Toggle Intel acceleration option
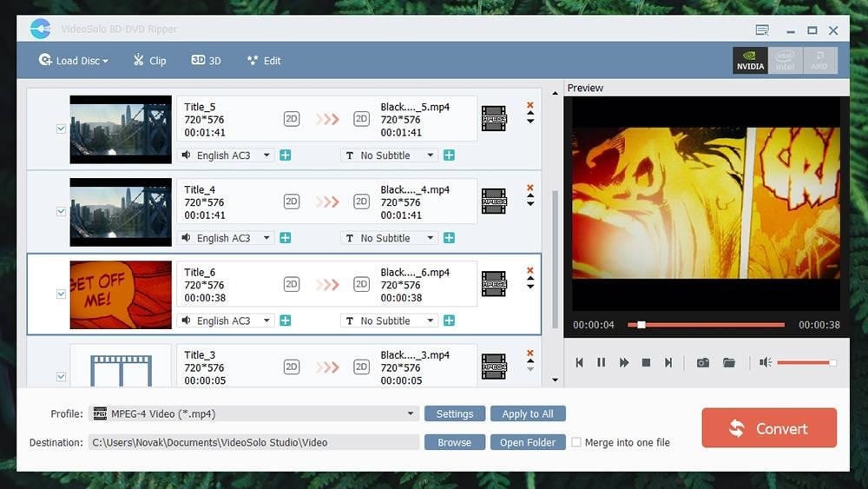868x489 pixels. [785, 60]
